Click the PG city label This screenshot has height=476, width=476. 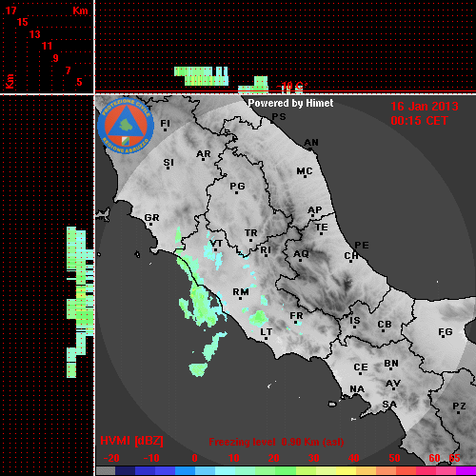tap(237, 186)
